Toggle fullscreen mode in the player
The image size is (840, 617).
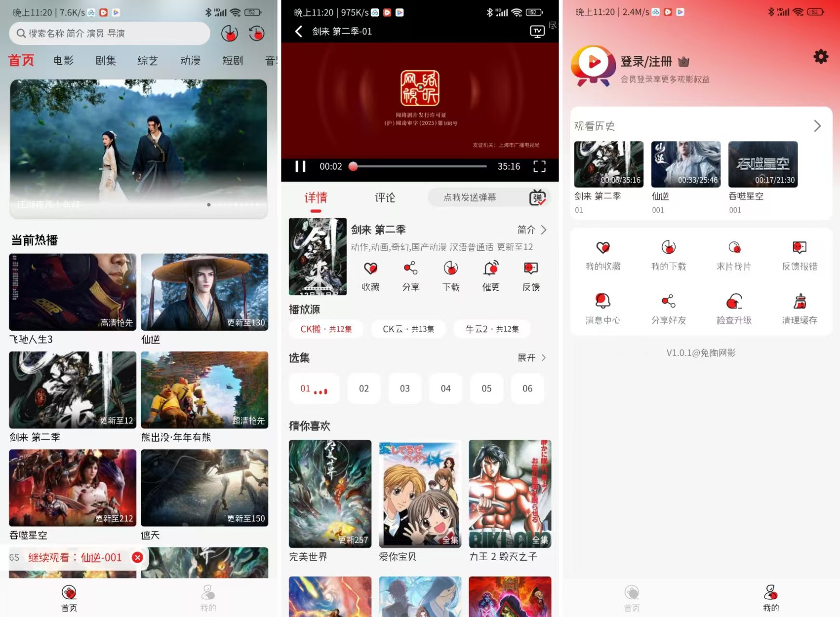pos(539,167)
